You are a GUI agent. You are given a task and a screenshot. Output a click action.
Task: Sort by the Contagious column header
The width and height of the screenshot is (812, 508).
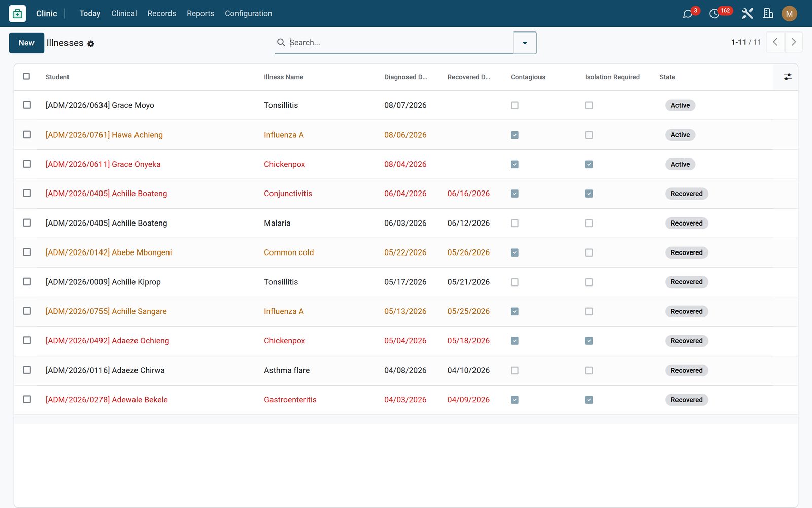coord(528,77)
